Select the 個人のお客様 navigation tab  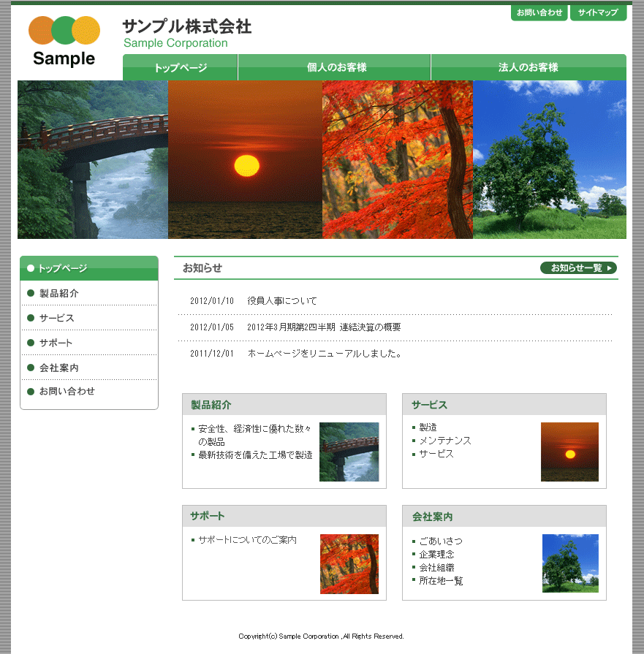(x=336, y=68)
